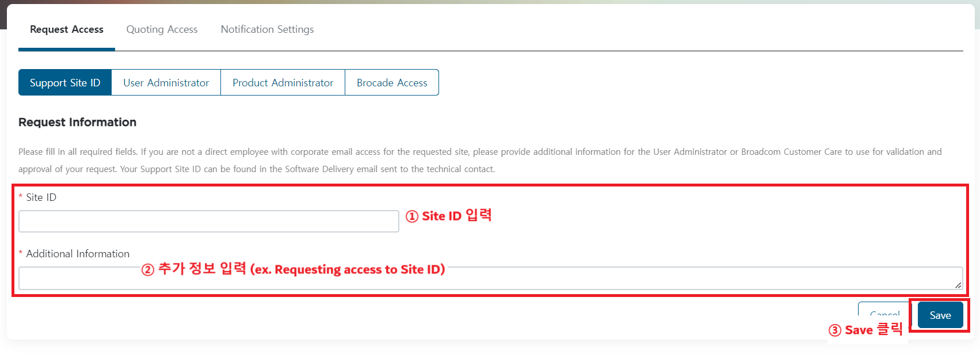Click the Site ID field label
This screenshot has width=980, height=358.
(x=41, y=197)
